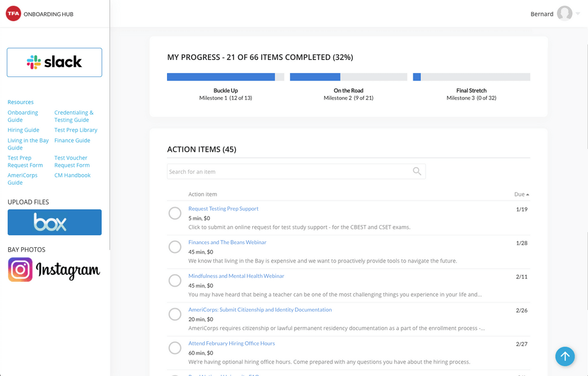The height and width of the screenshot is (376, 588).
Task: Complete the Mindfulness and Mental Health Webinar circle
Action: tap(175, 280)
